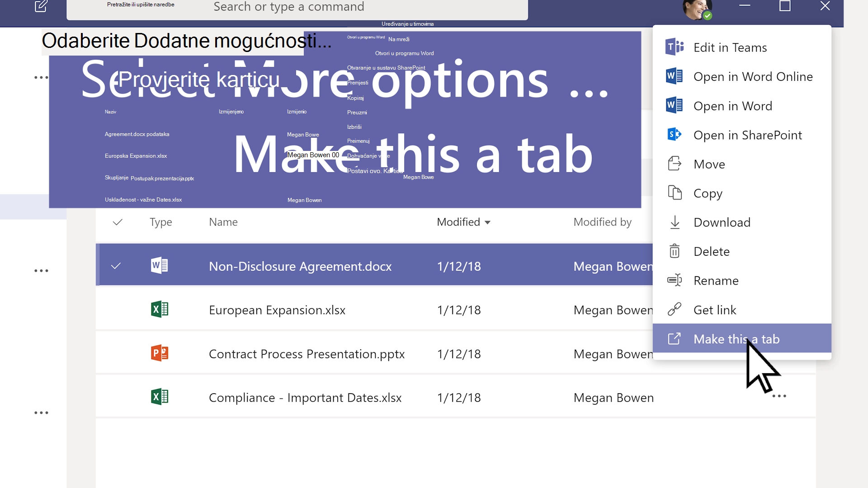Toggle checkbox for European Expansion.xlsx
The height and width of the screenshot is (488, 868).
tap(118, 310)
